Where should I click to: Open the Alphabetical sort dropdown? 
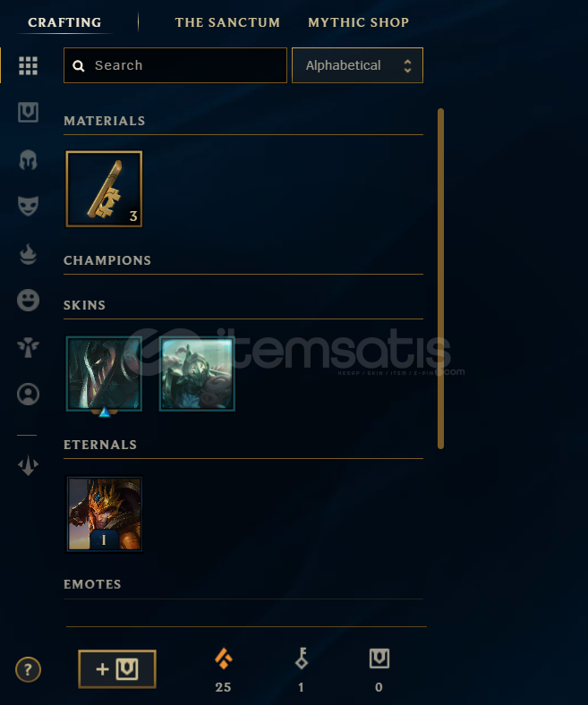pyautogui.click(x=357, y=65)
